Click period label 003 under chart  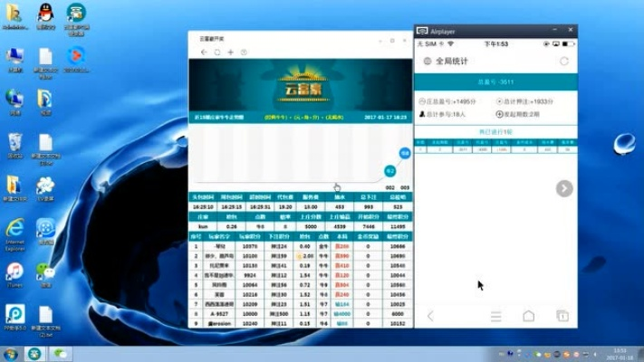tap(405, 187)
